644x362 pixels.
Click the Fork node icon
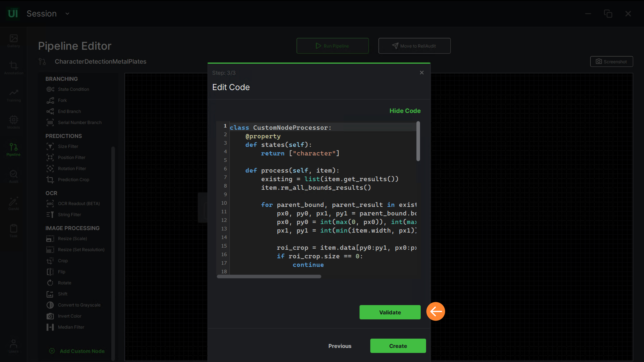point(50,100)
